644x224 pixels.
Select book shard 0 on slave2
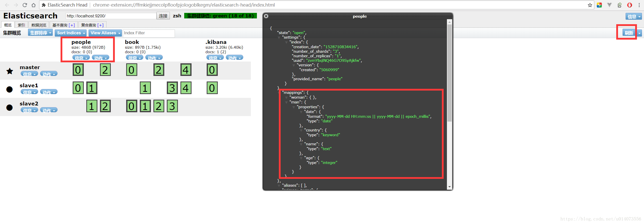pos(132,106)
